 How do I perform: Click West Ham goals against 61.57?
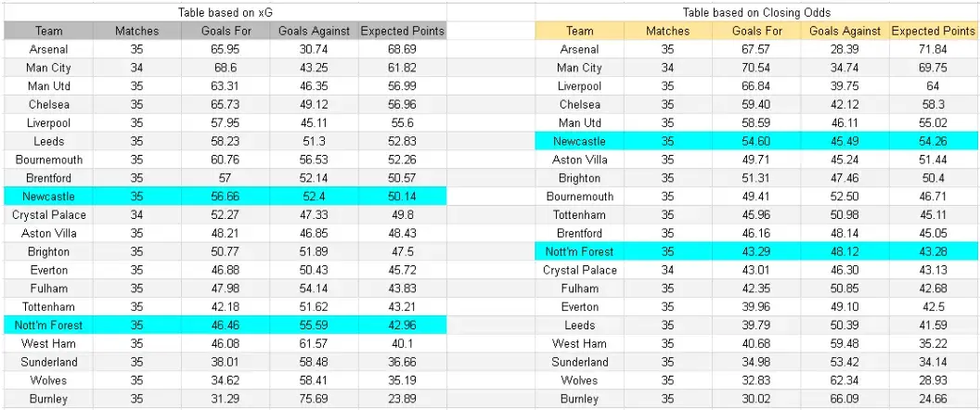[x=314, y=344]
